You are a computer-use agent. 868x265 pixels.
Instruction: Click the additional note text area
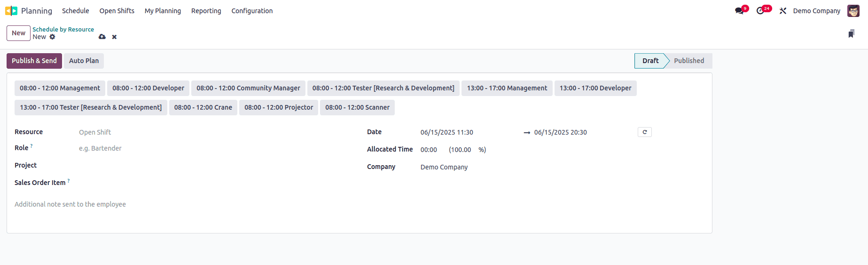359,204
